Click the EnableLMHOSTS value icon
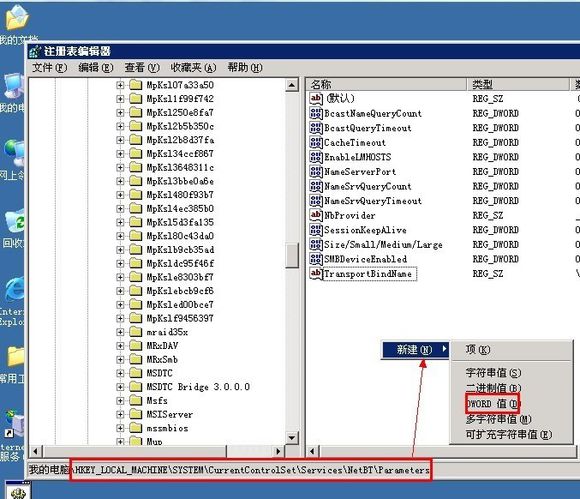 tap(316, 157)
